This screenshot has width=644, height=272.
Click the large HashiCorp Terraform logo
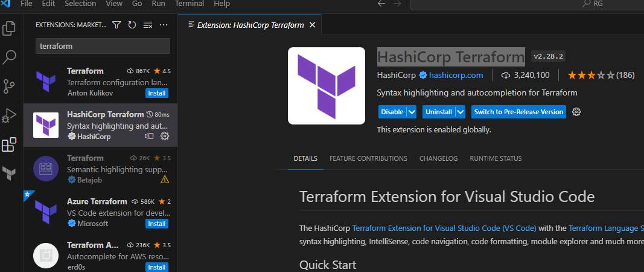pyautogui.click(x=327, y=86)
